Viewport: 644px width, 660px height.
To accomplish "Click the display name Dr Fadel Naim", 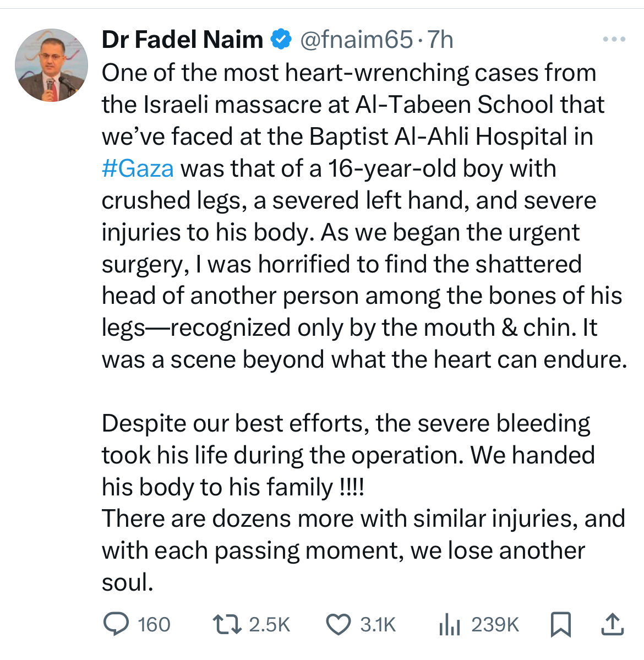I will pos(182,40).
